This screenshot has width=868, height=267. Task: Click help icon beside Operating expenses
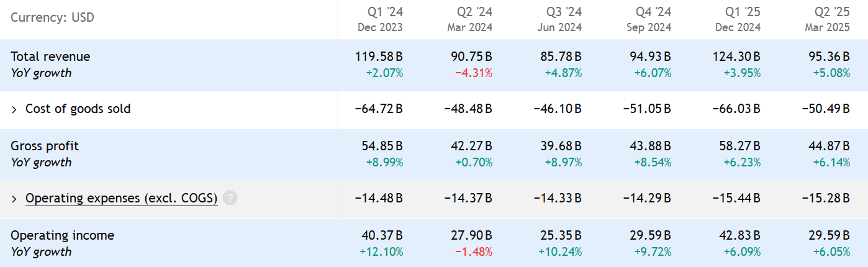(x=230, y=199)
